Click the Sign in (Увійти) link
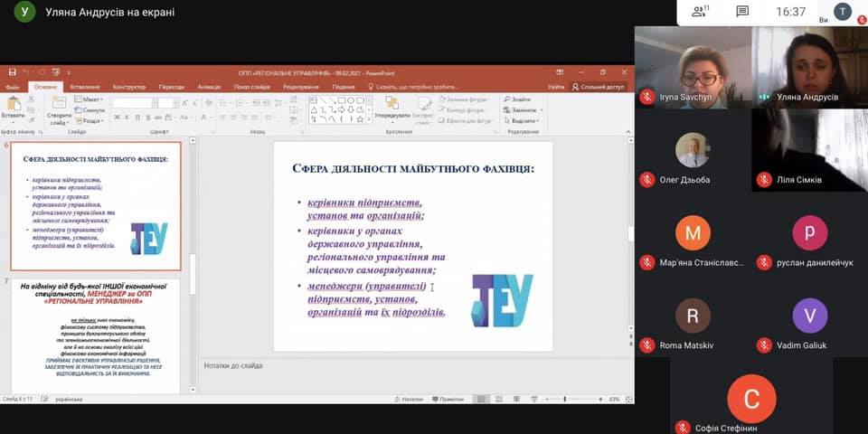The width and height of the screenshot is (868, 434). pos(556,87)
